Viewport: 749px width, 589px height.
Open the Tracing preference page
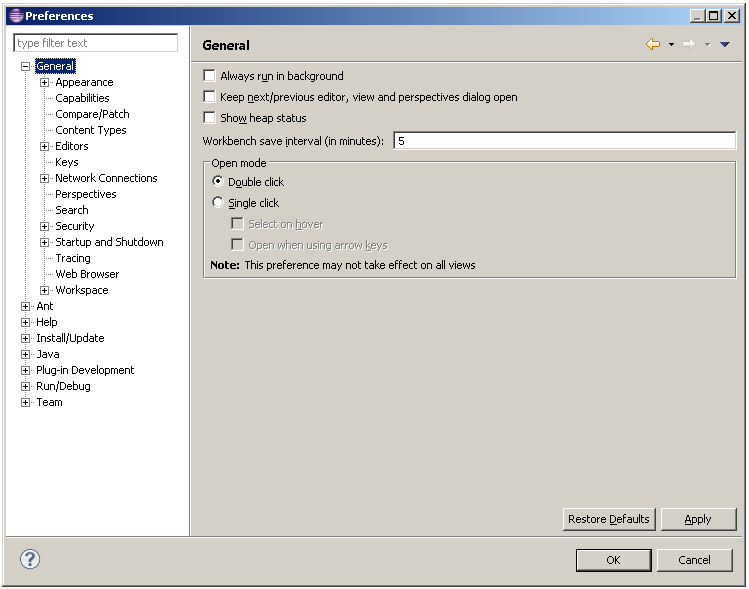[73, 258]
